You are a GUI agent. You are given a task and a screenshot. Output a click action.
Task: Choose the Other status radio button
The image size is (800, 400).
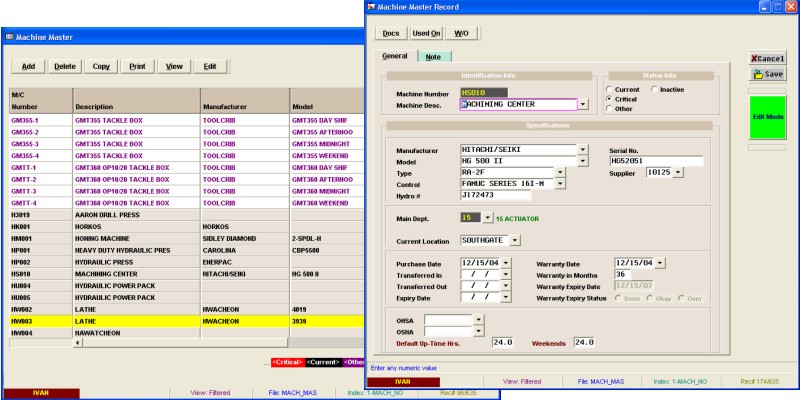pos(608,108)
